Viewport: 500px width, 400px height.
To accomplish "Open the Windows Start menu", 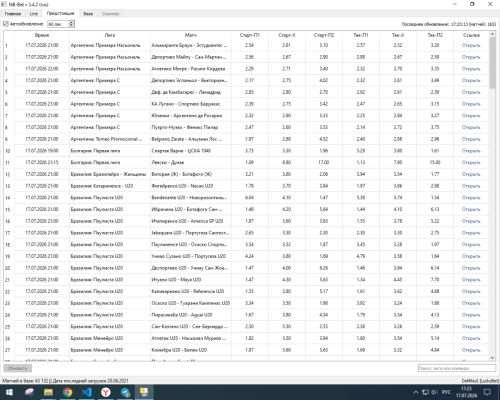I will pyautogui.click(x=9, y=392).
